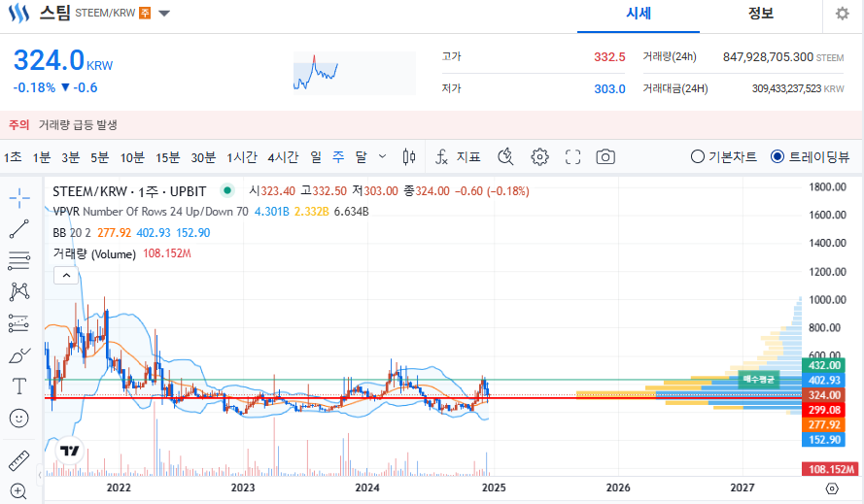Take a chart snapshot with camera icon
This screenshot has height=504, width=864.
[605, 157]
